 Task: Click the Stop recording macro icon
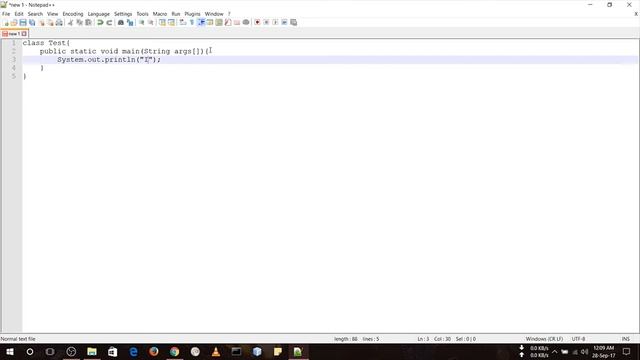(266, 22)
